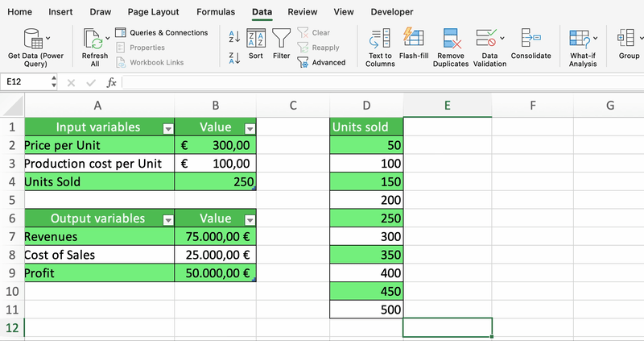Click the formula bar confirm checkmark

coord(91,83)
